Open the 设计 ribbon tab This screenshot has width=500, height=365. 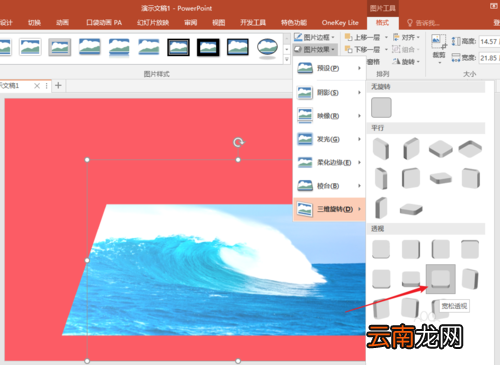coord(6,23)
